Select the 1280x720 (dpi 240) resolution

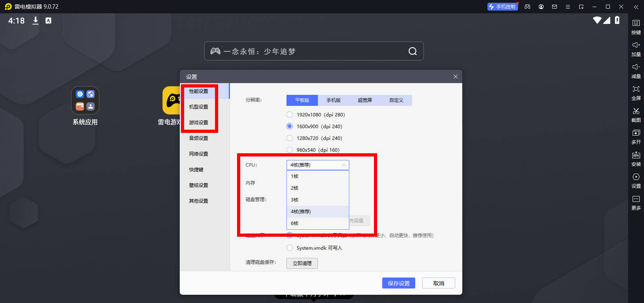point(290,138)
